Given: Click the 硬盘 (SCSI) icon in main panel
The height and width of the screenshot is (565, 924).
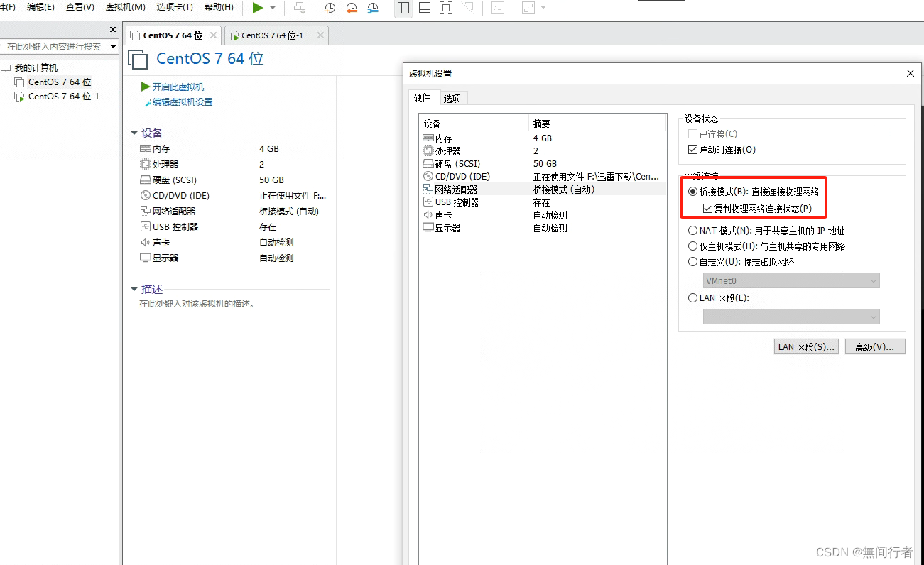Looking at the screenshot, I should pyautogui.click(x=146, y=180).
